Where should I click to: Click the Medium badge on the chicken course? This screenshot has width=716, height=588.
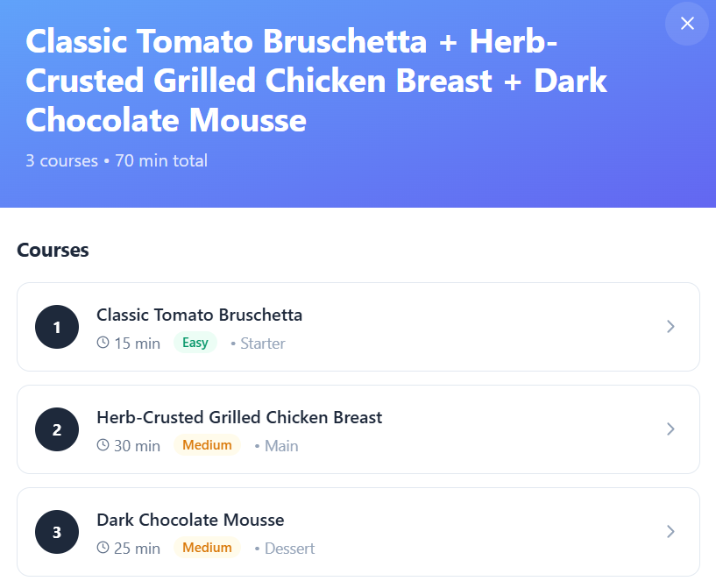pos(207,445)
